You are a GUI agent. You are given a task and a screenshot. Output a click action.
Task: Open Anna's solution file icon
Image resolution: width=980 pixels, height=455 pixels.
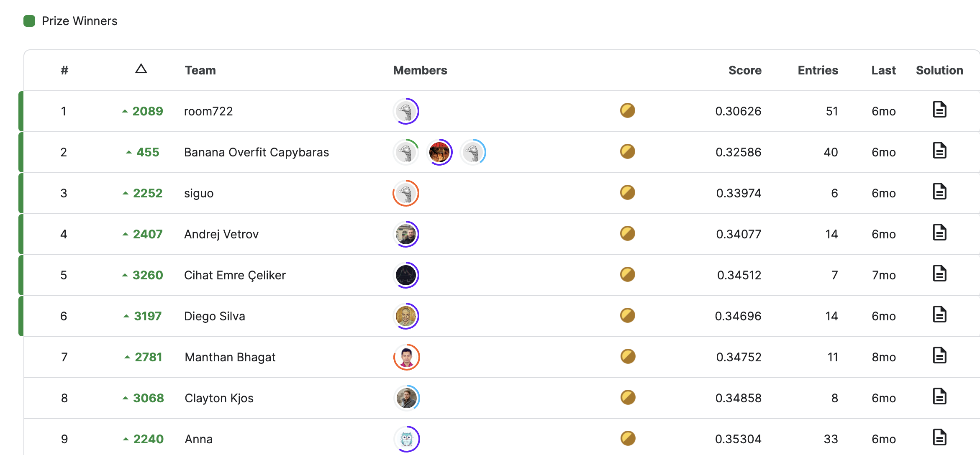(x=939, y=438)
